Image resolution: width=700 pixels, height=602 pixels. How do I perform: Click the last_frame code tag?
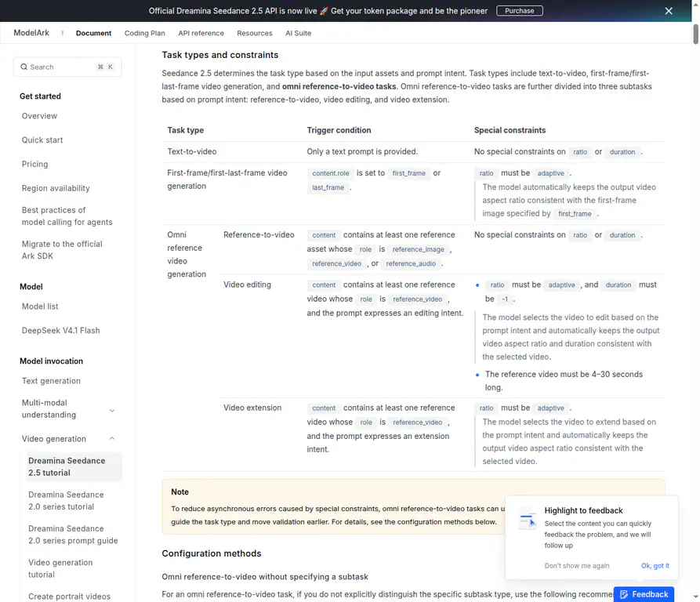tap(328, 187)
